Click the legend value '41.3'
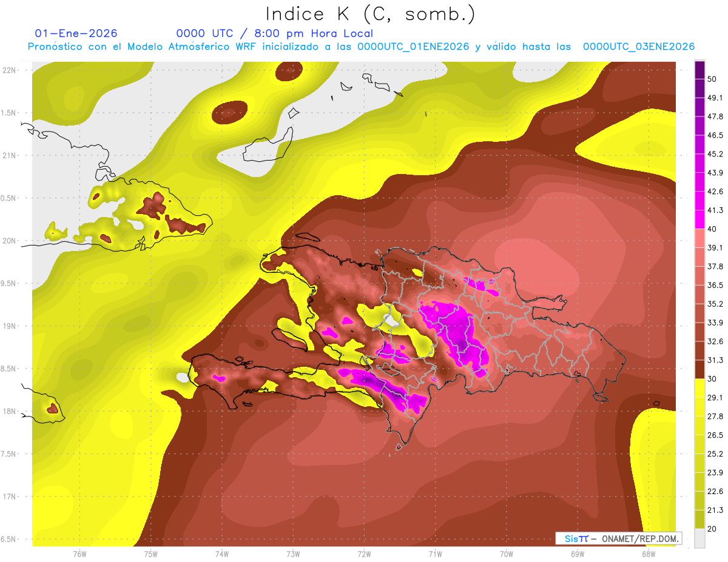 [715, 210]
